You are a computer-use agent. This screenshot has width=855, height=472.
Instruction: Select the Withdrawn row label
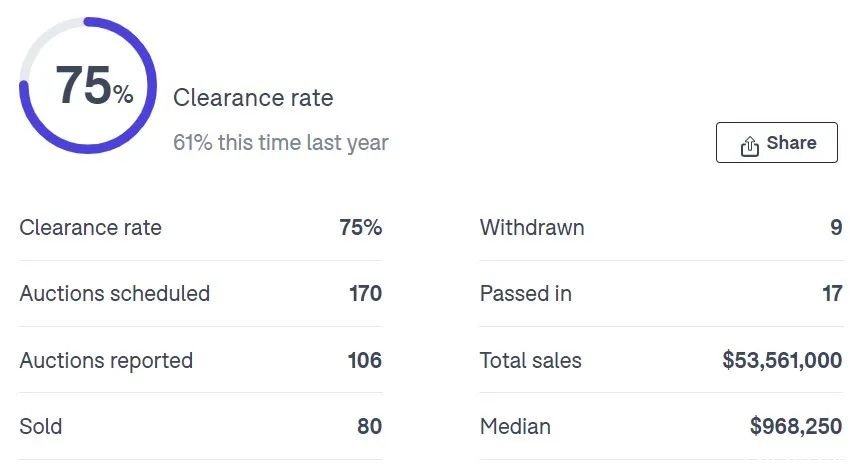click(532, 227)
